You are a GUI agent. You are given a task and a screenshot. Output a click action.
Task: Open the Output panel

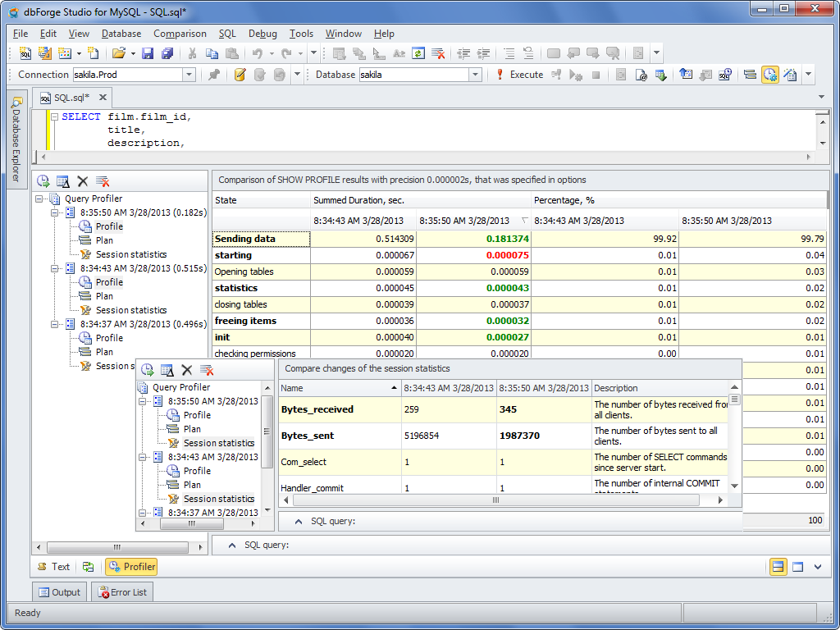(x=58, y=591)
